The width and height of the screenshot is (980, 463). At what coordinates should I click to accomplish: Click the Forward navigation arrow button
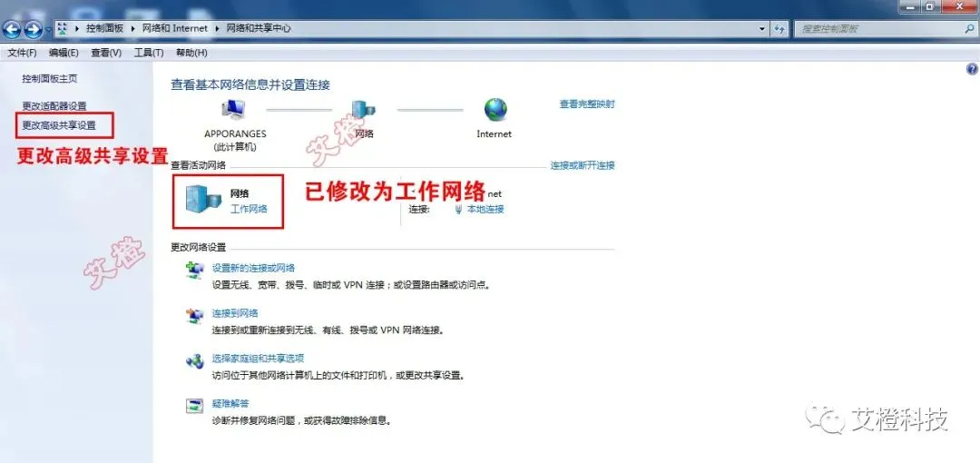pos(33,29)
